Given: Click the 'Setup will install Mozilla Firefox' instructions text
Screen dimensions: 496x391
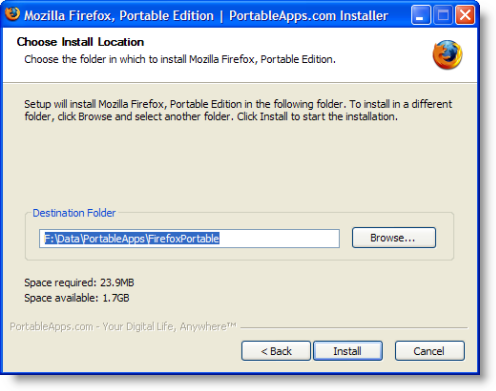Looking at the screenshot, I should click(238, 110).
